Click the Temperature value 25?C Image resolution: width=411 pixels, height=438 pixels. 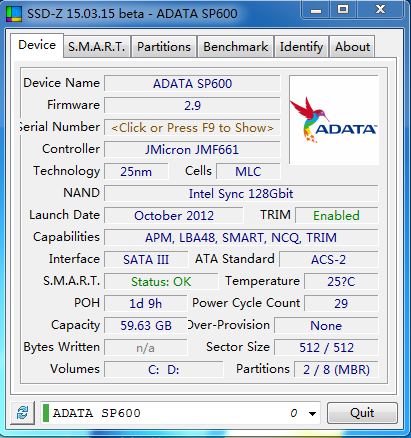tap(341, 282)
